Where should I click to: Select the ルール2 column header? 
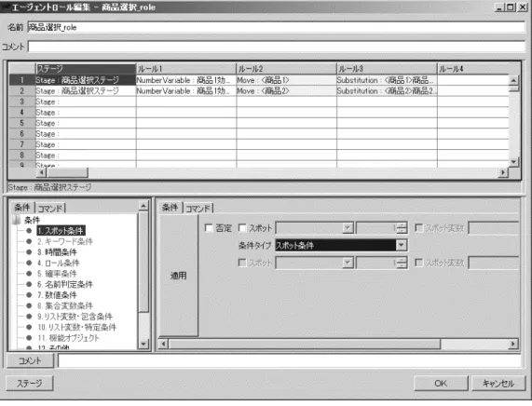[286, 69]
